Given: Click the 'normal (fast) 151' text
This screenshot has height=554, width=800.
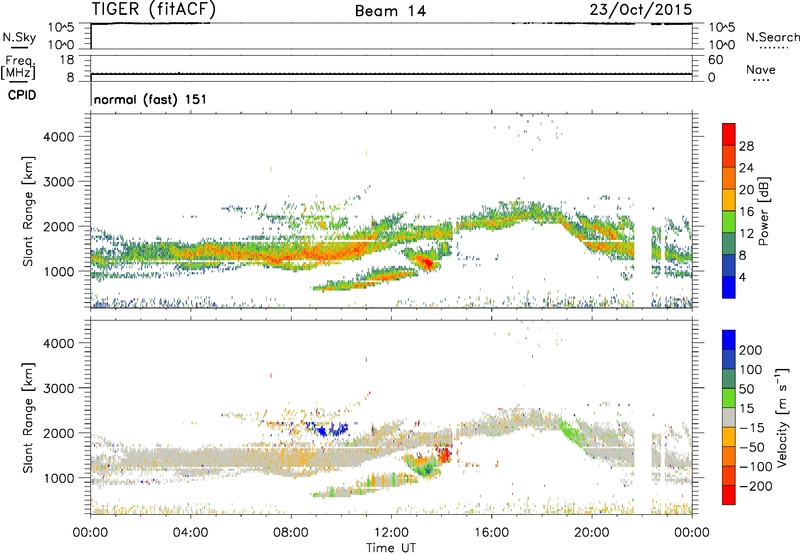Looking at the screenshot, I should coord(151,99).
